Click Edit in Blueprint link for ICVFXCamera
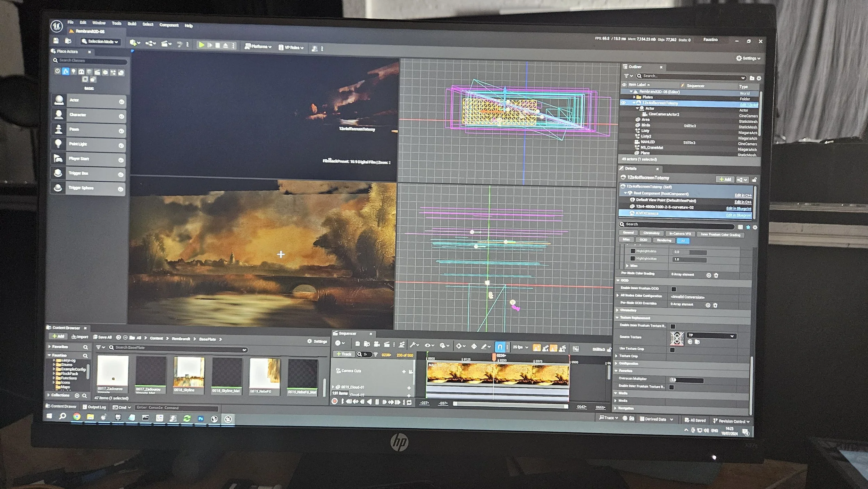Viewport: 868px width, 489px height. click(x=738, y=215)
